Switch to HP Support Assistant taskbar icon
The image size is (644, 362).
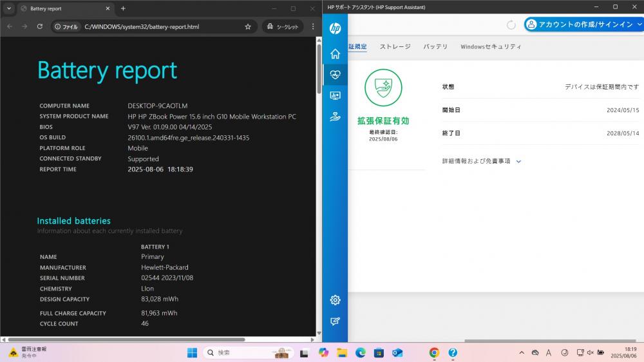pyautogui.click(x=453, y=352)
